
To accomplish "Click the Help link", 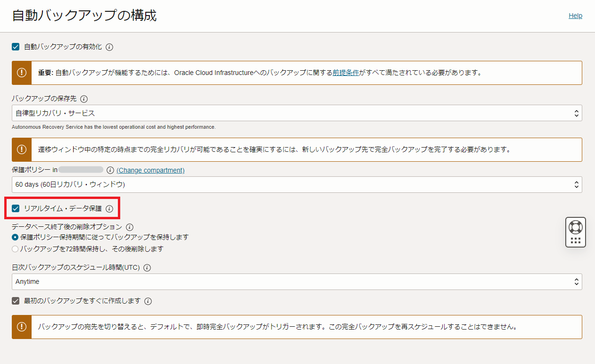I will (x=575, y=15).
